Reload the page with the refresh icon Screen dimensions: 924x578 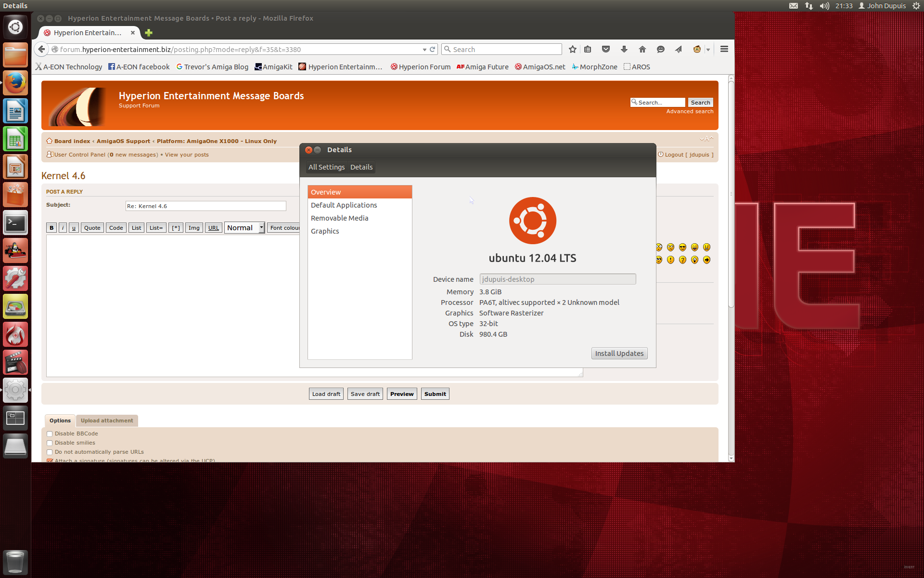pyautogui.click(x=433, y=49)
